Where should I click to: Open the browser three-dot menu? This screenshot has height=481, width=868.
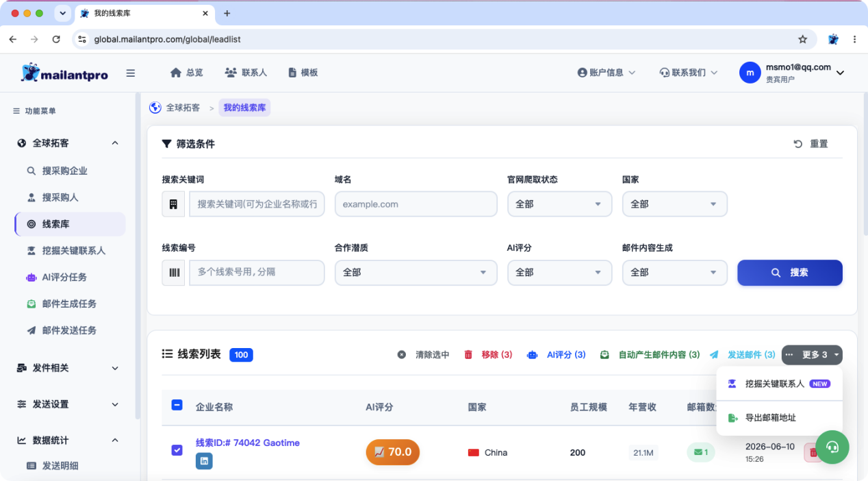tap(855, 40)
